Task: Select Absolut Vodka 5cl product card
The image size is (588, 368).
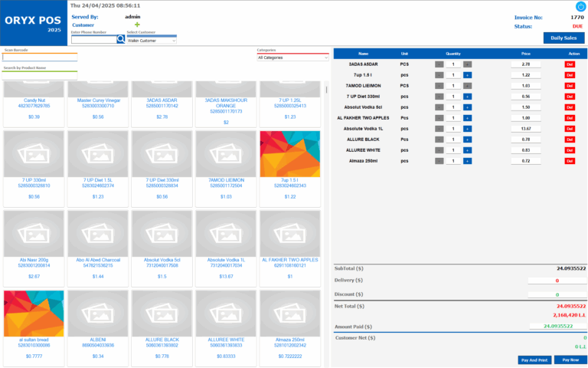Action: pos(162,248)
